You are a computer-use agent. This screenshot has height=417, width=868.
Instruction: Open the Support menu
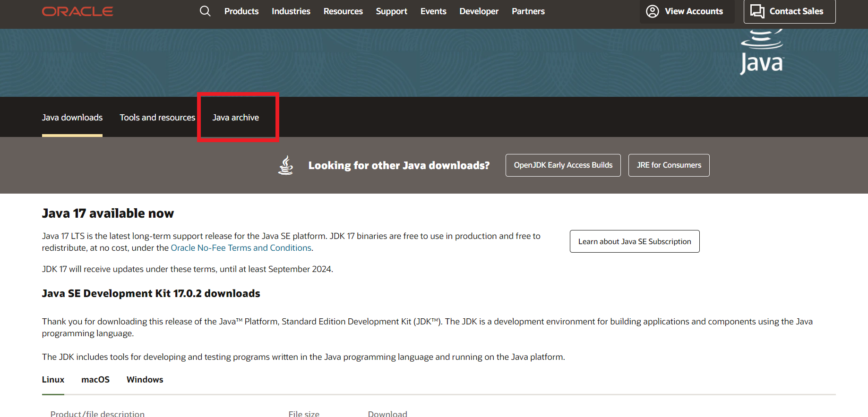click(x=391, y=11)
